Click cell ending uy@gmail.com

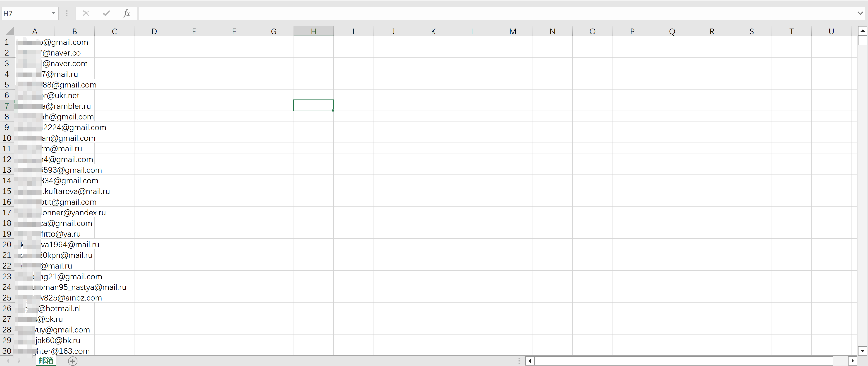[35, 330]
